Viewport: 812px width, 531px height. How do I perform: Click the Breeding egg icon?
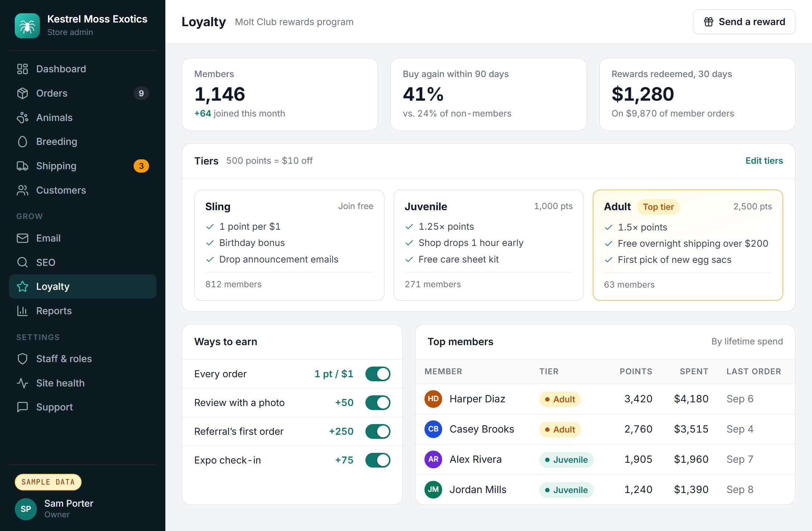point(23,142)
